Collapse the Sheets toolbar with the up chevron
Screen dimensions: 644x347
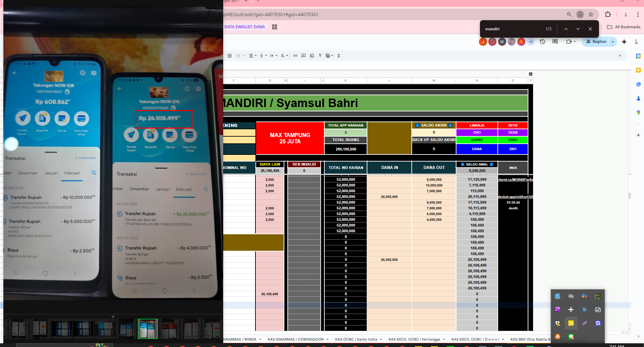[x=620, y=56]
